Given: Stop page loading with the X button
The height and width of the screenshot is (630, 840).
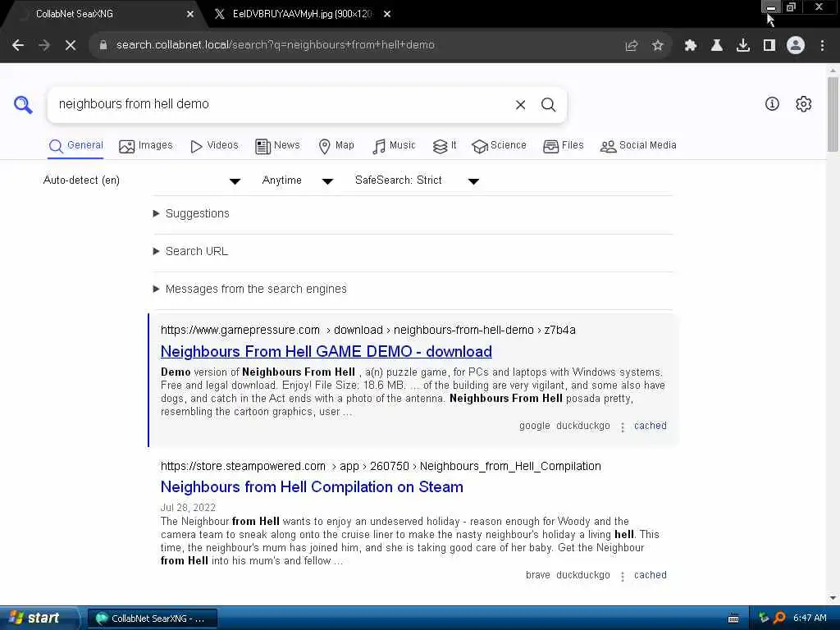Looking at the screenshot, I should point(71,45).
